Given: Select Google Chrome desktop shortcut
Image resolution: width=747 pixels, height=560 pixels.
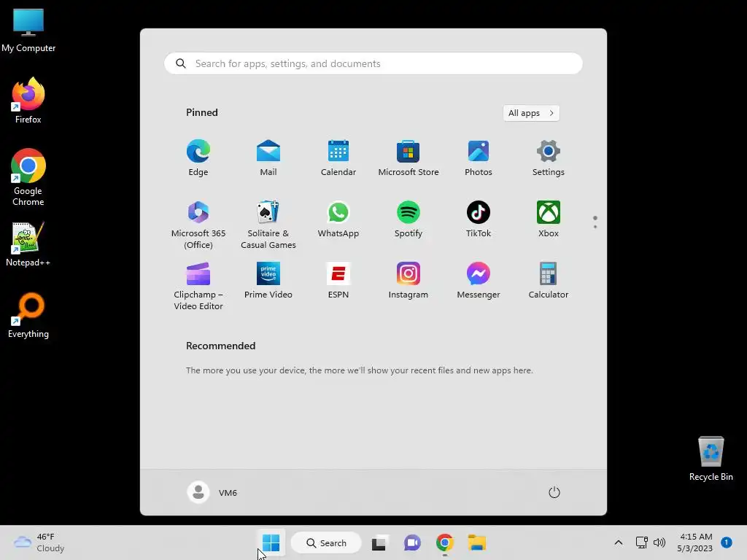Looking at the screenshot, I should (x=28, y=178).
